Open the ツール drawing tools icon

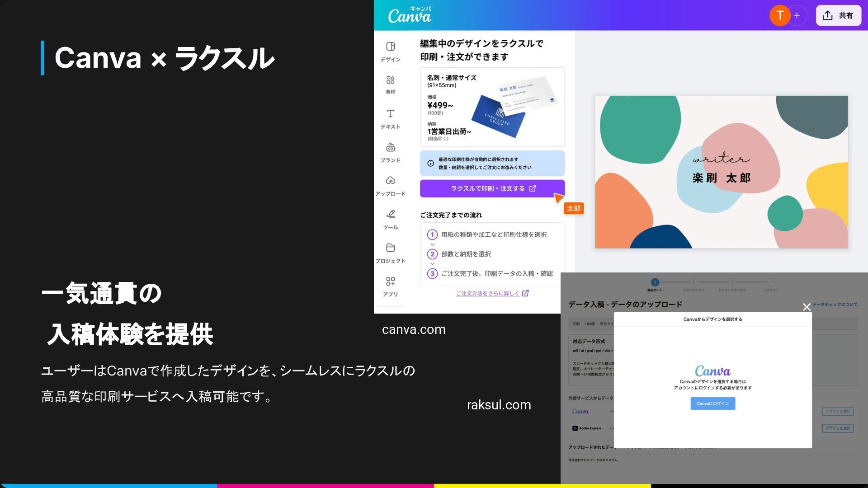(391, 214)
